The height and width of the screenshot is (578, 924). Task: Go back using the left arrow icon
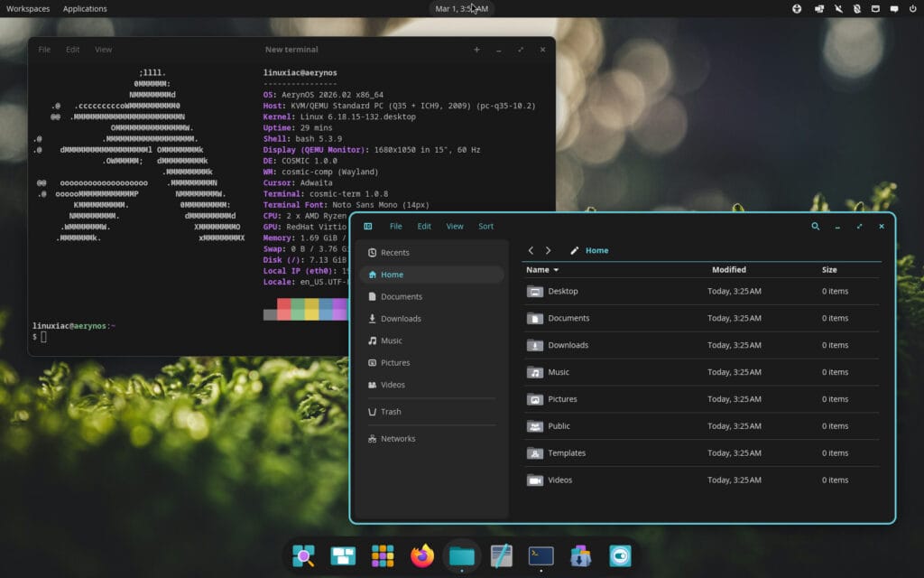(531, 250)
